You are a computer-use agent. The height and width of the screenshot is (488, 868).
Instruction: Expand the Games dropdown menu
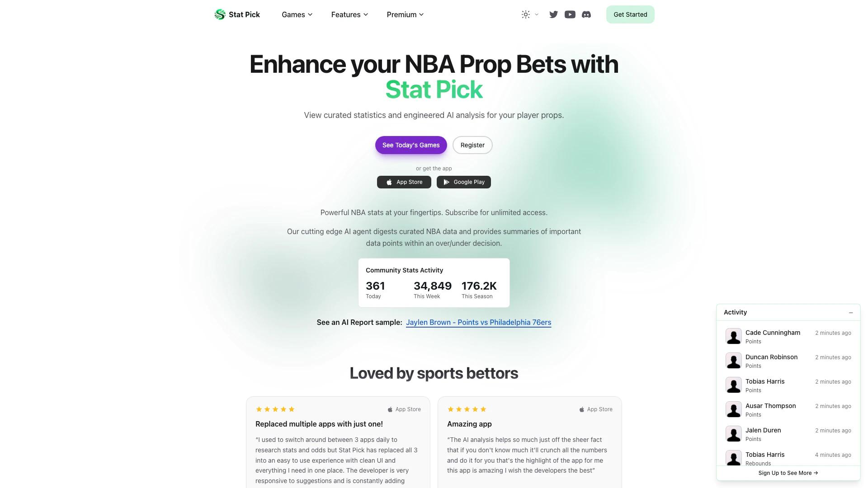pos(297,14)
